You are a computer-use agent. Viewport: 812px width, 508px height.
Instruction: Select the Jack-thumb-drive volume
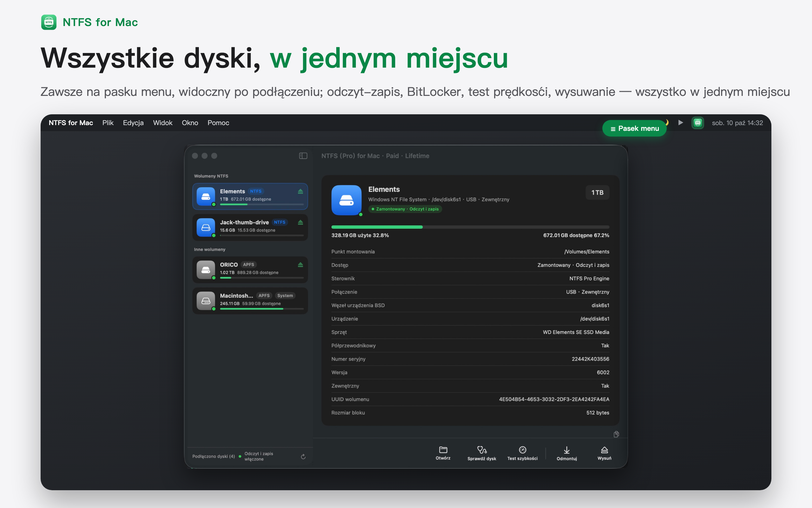(x=250, y=227)
